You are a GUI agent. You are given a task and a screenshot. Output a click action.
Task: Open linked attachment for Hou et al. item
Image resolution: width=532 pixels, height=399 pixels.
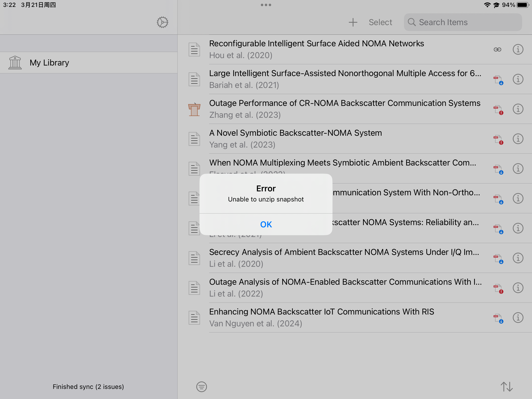point(497,50)
